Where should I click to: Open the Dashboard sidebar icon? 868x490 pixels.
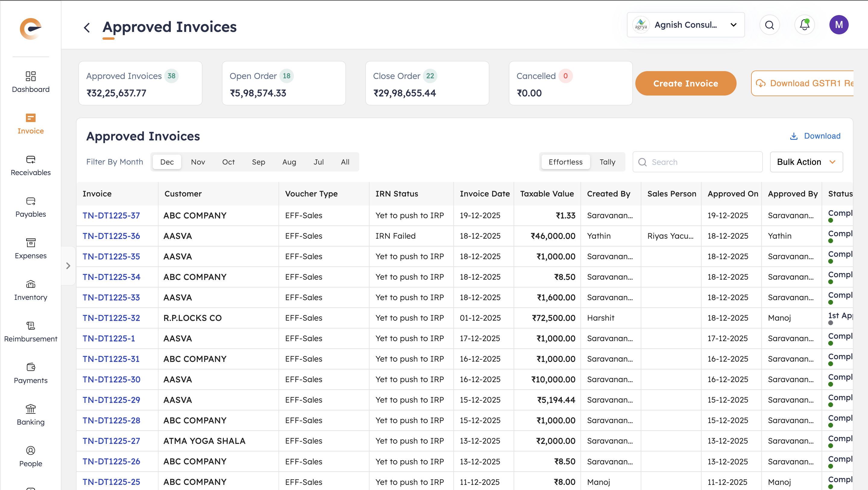(x=30, y=76)
